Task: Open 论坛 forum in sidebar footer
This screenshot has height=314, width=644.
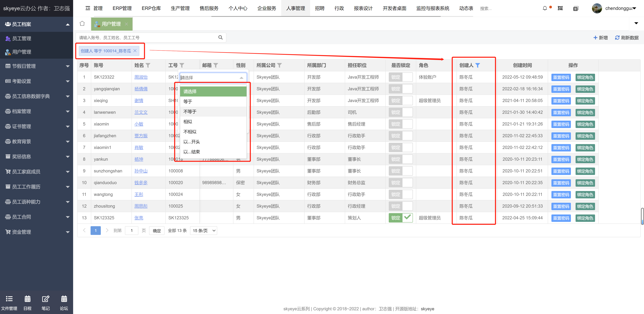Action: pyautogui.click(x=64, y=303)
